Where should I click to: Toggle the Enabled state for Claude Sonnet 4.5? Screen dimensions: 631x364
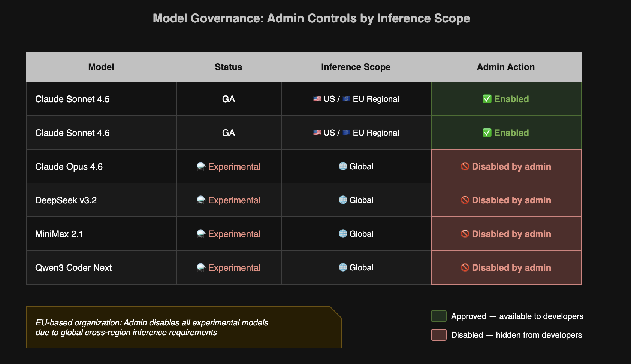point(506,99)
